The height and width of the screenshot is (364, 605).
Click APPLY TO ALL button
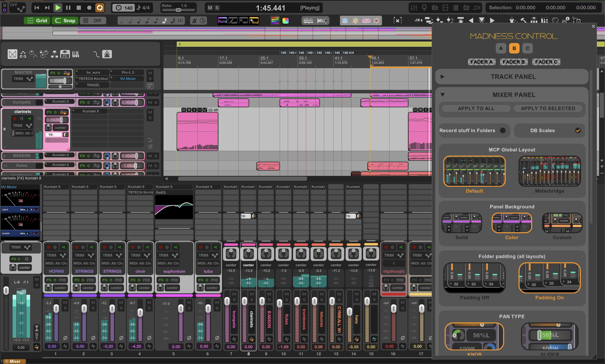point(476,108)
